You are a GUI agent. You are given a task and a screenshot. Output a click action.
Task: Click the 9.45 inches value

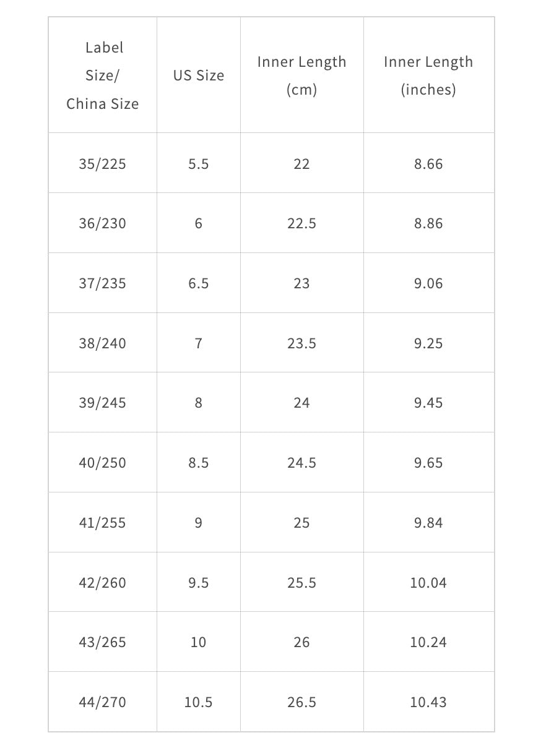click(x=428, y=403)
